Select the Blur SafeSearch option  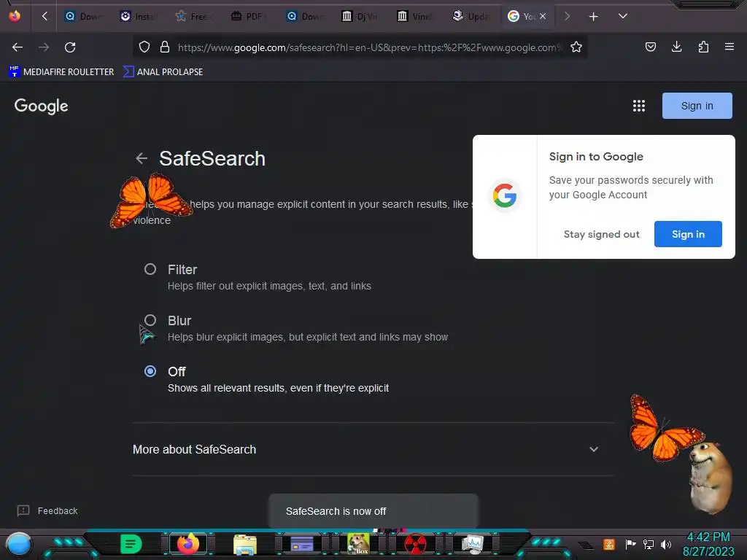click(x=150, y=320)
